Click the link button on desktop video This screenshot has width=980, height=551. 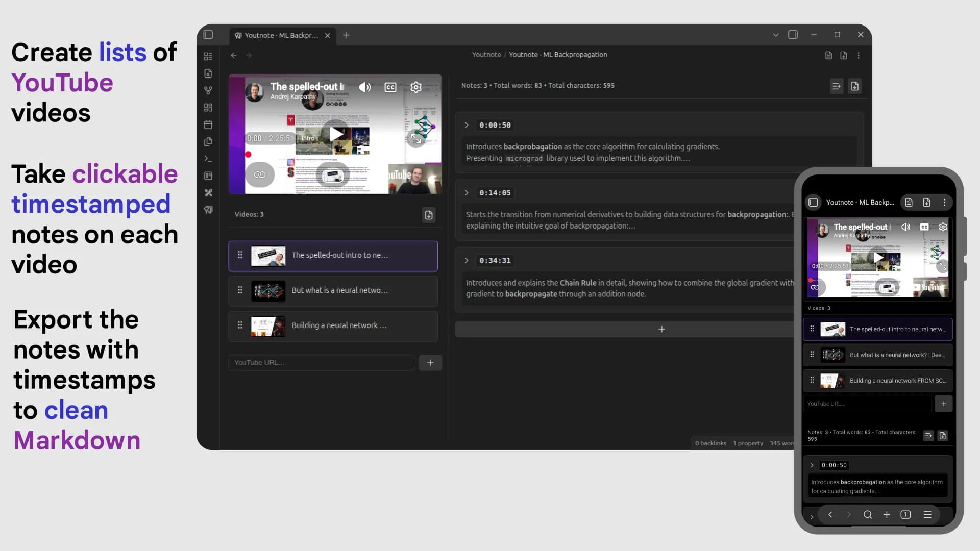pyautogui.click(x=260, y=174)
